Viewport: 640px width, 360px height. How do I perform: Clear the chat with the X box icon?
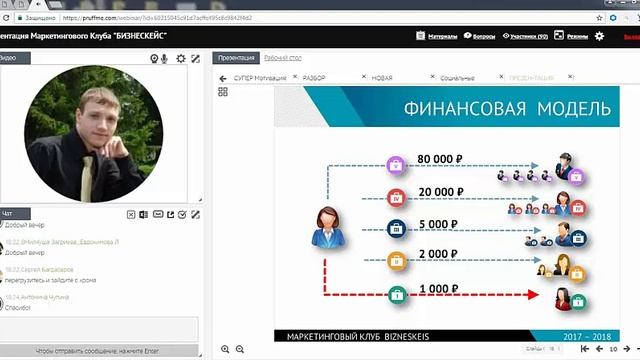131,215
